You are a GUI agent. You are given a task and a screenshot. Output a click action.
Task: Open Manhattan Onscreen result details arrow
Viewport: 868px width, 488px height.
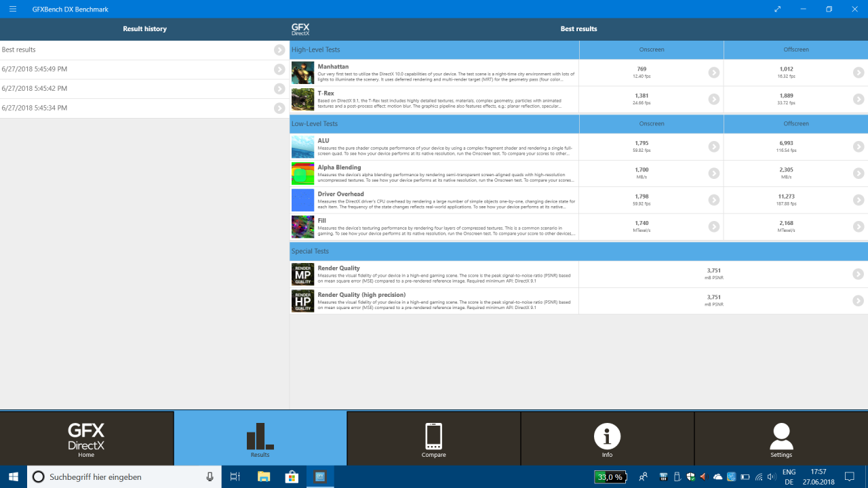pyautogui.click(x=714, y=73)
